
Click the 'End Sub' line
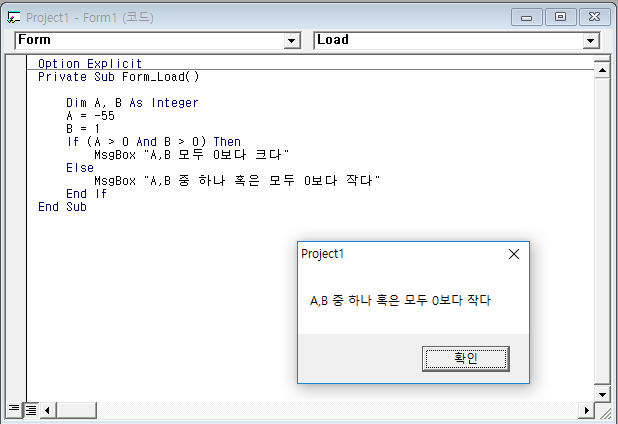tap(62, 207)
